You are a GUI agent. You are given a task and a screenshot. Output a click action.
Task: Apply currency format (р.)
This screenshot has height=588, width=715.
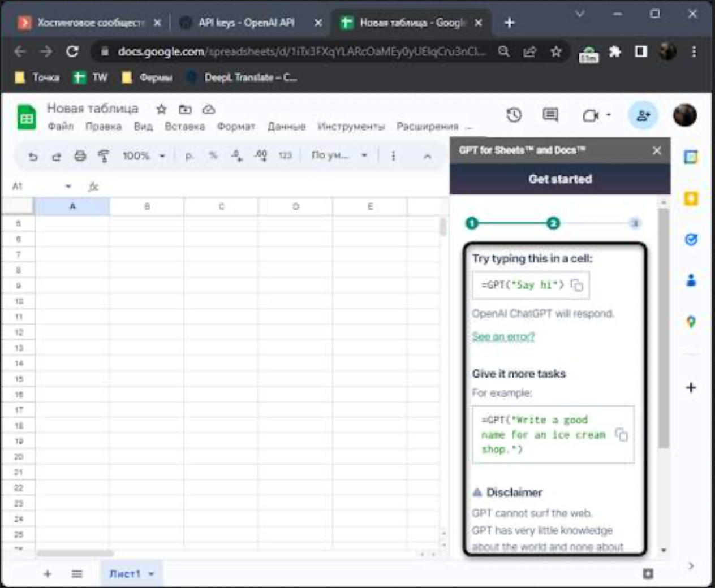(x=189, y=155)
